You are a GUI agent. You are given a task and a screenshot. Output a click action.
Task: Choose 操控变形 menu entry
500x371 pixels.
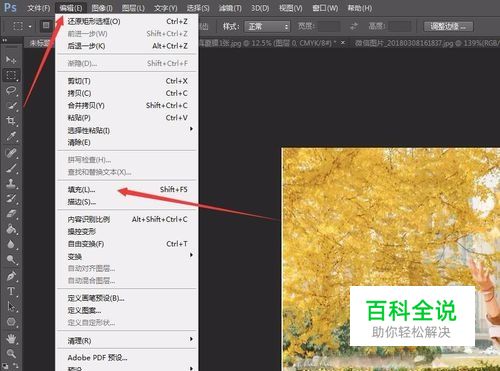127,232
